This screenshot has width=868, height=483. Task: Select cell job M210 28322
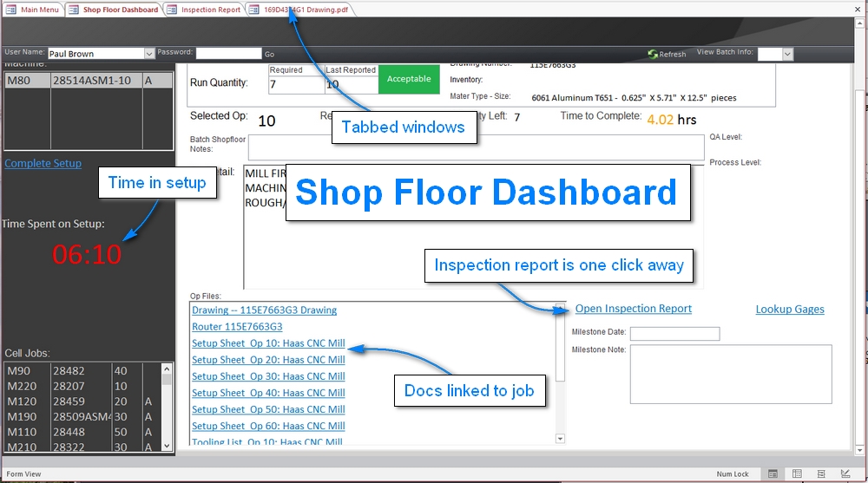pyautogui.click(x=82, y=447)
